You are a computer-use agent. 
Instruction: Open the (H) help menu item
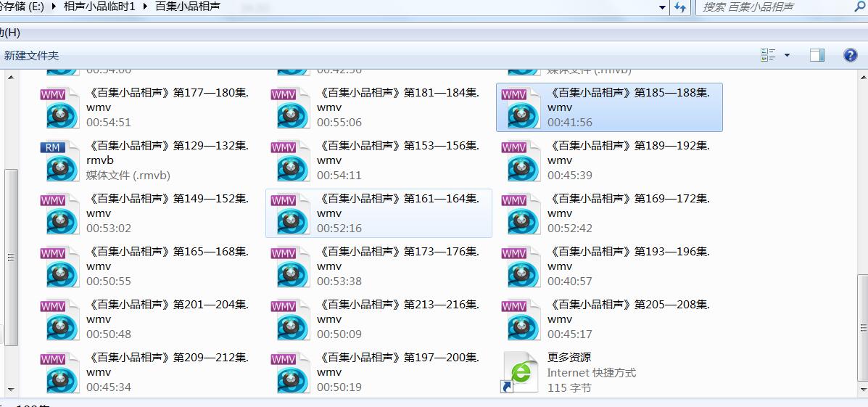click(x=10, y=33)
